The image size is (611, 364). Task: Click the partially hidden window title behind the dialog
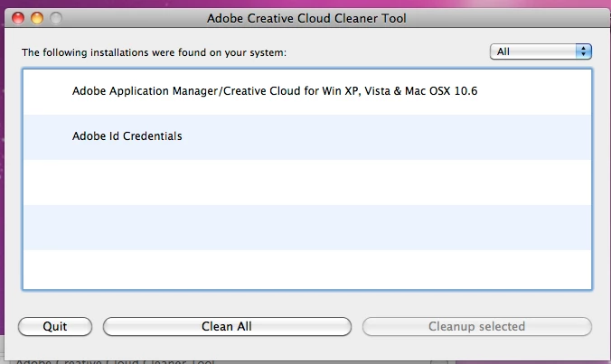(115, 361)
